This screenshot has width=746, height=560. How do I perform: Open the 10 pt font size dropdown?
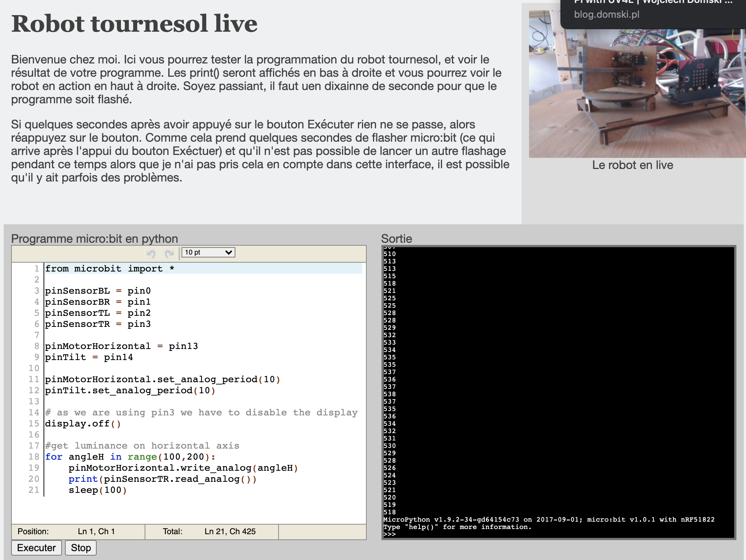tap(208, 252)
